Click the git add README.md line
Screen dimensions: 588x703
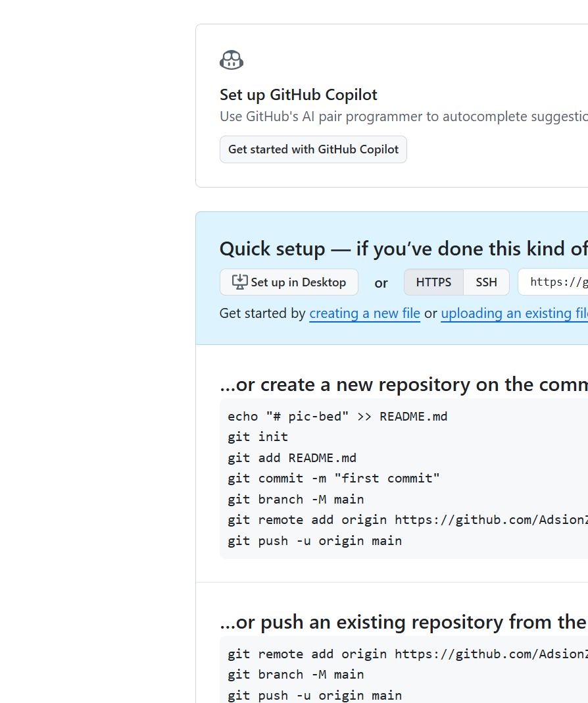pyautogui.click(x=291, y=457)
